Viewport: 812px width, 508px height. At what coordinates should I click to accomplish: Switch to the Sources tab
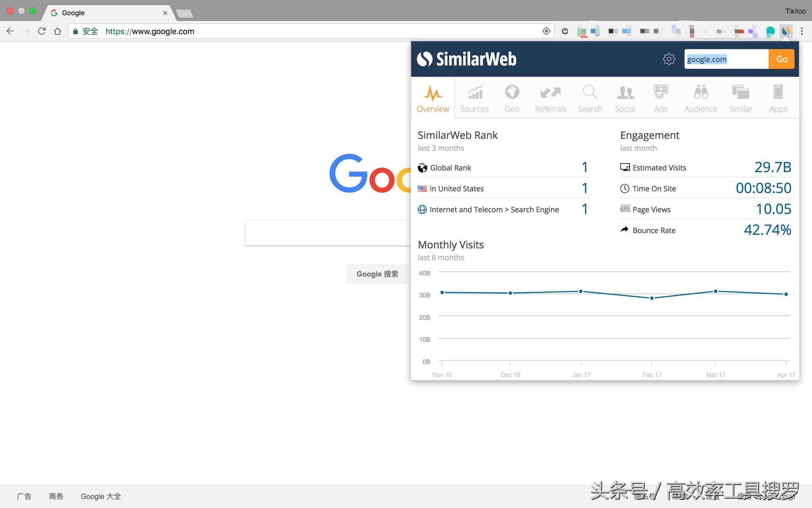tap(474, 98)
